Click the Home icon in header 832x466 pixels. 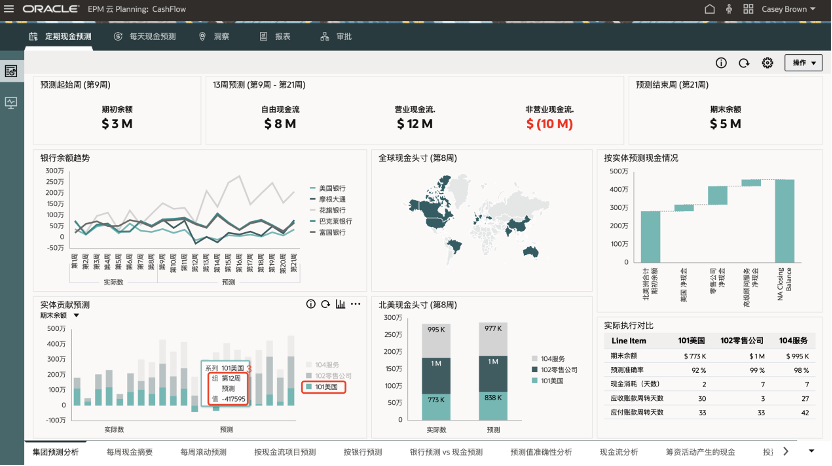pos(710,8)
